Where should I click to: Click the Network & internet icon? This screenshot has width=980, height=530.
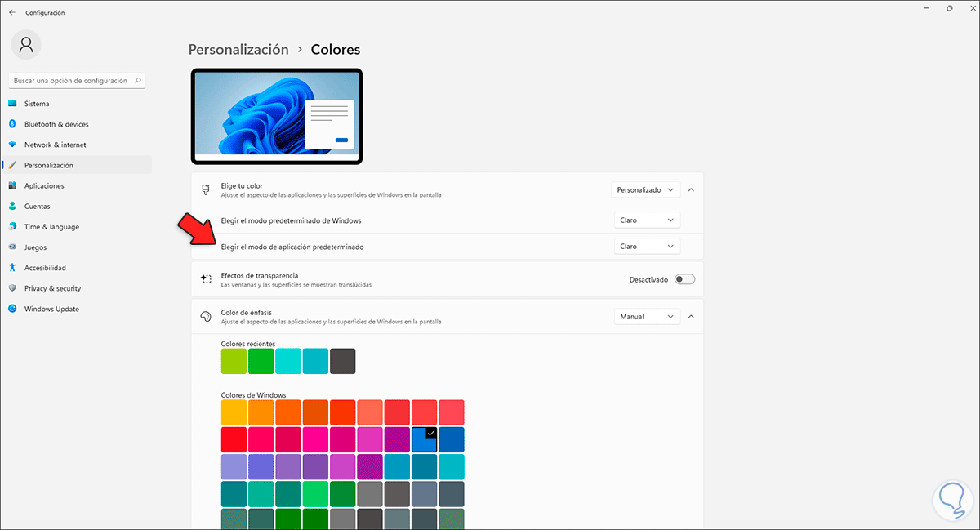(12, 145)
